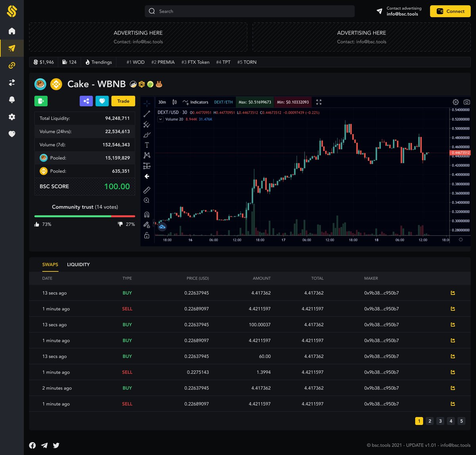Screen dimensions: 476x455
Task: Select the paper plane sidebar icon
Action: tap(12, 48)
